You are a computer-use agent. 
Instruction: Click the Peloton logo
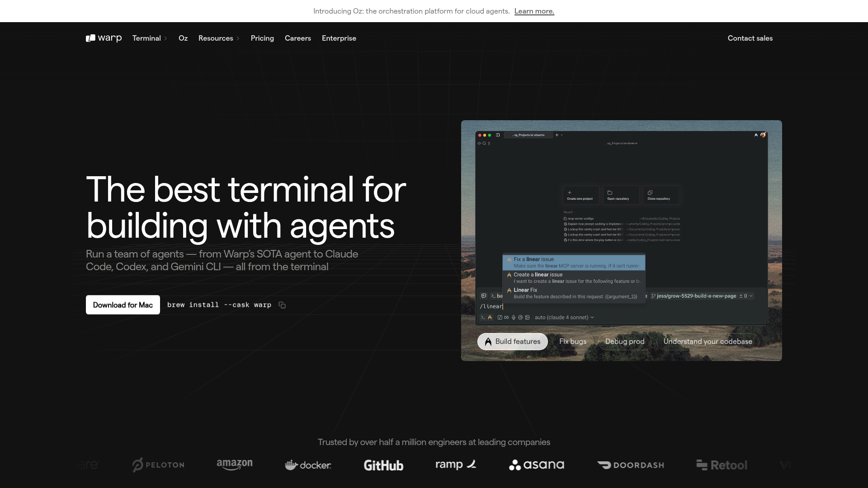pos(158,465)
